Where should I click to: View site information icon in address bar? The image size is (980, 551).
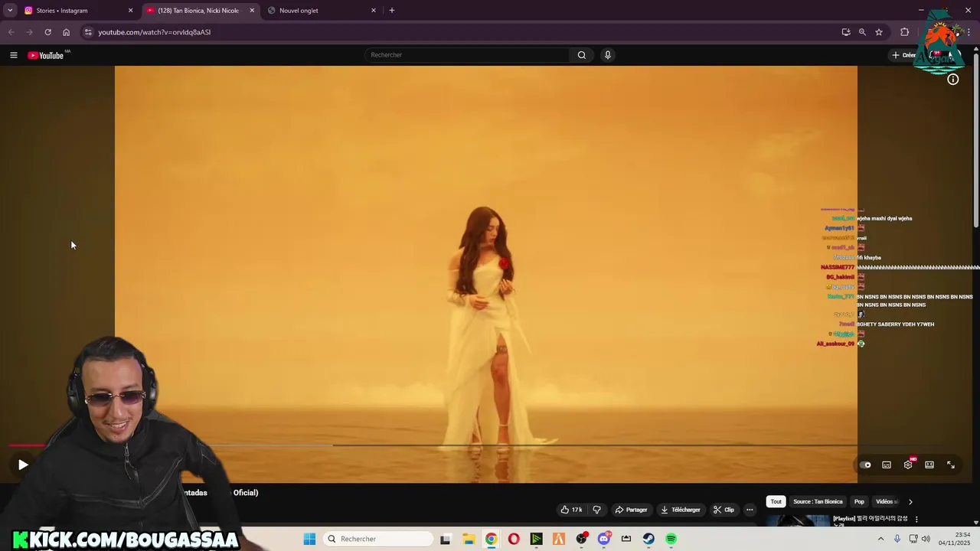click(88, 32)
